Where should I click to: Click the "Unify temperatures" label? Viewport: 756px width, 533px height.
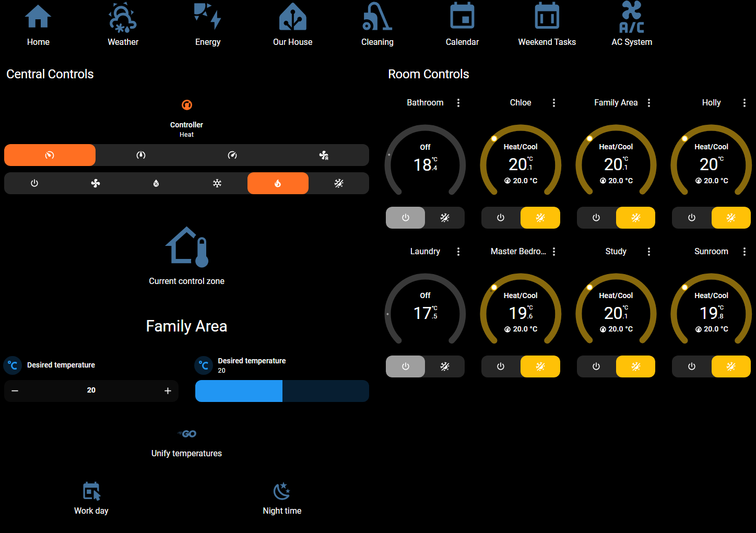(x=187, y=453)
